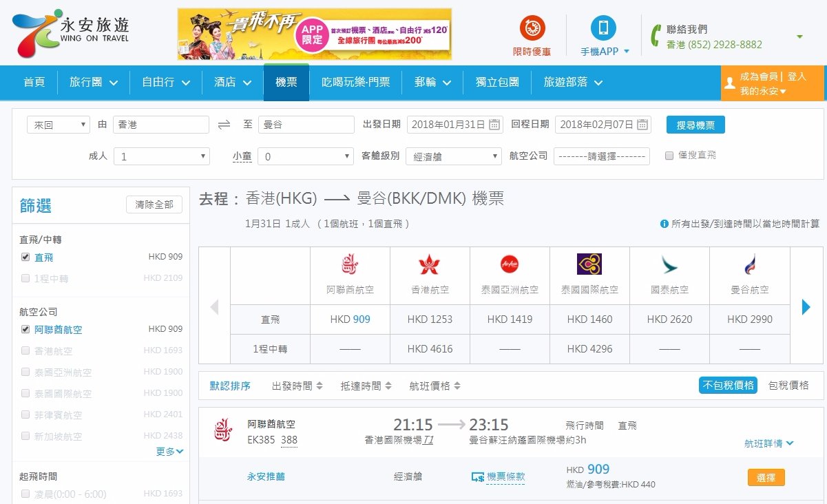Image resolution: width=827 pixels, height=504 pixels.
Task: Open return date calendar icon
Action: [x=642, y=125]
